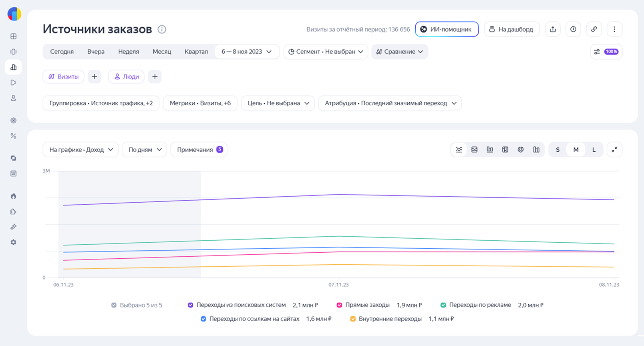Image resolution: width=644 pixels, height=346 pixels.
Task: Expand the Сегмент • Не выбран dropdown
Action: (x=326, y=52)
